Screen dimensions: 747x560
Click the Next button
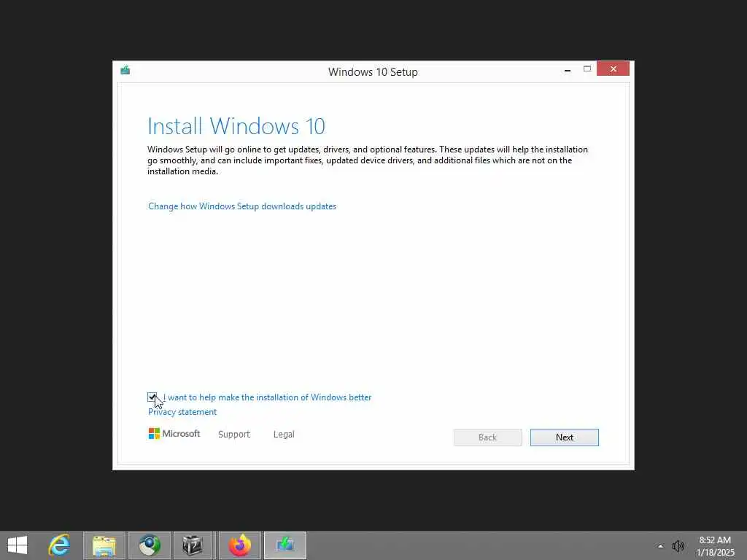point(565,437)
